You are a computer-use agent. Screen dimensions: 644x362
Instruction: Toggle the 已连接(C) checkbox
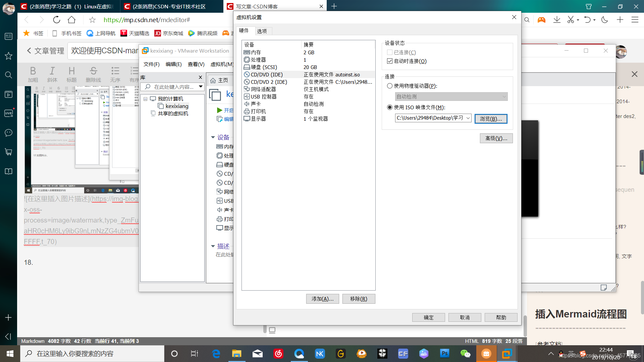pyautogui.click(x=389, y=52)
